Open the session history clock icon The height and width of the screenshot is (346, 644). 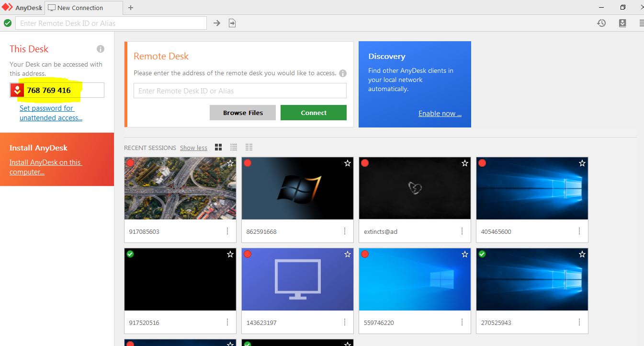(601, 23)
